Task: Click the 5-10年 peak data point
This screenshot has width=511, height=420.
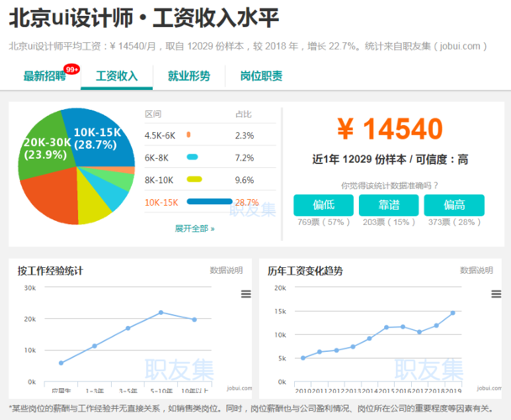Action: 161,312
